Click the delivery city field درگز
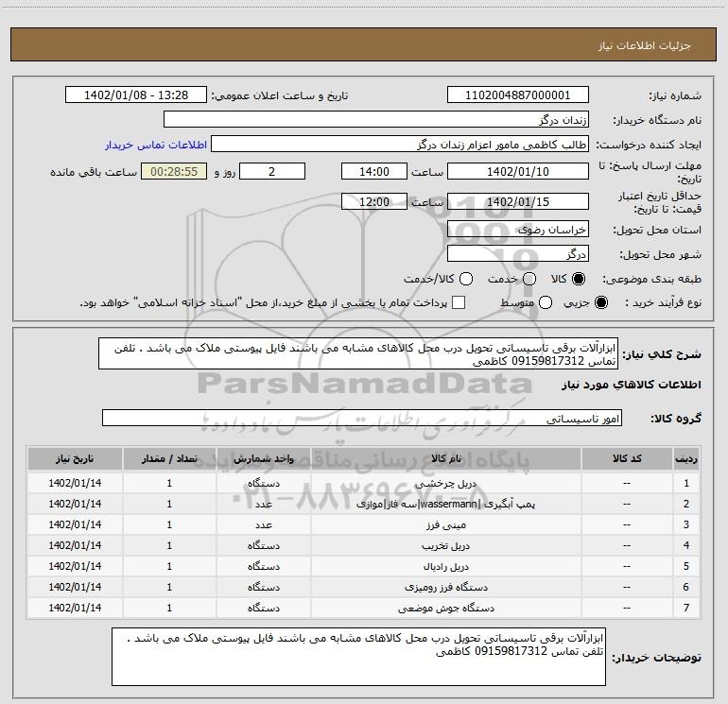 click(518, 254)
